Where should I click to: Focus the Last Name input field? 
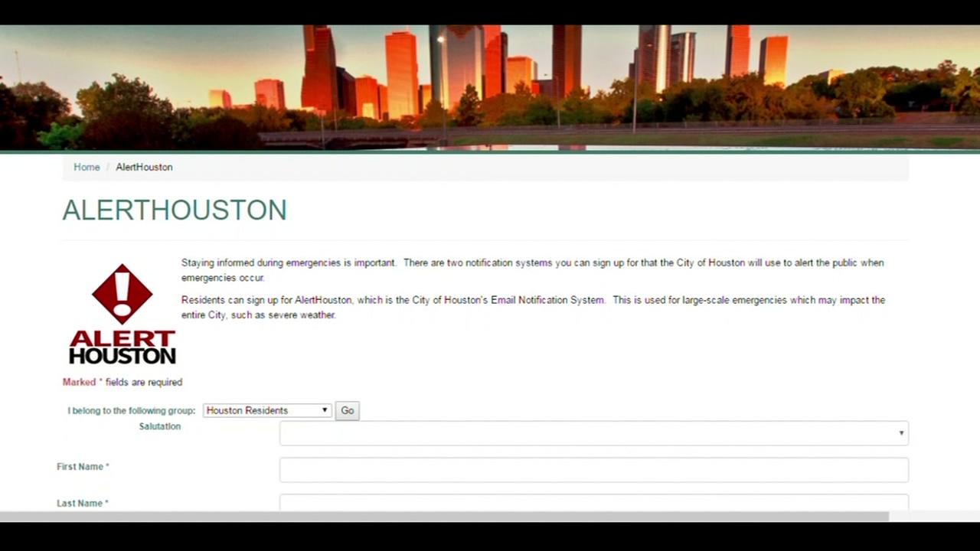point(594,503)
